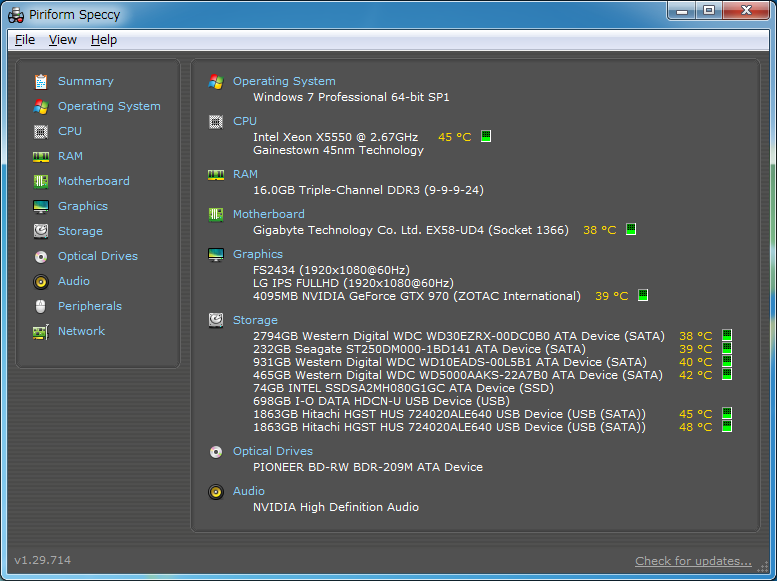Click the hard disk icon beside the Storage heading
This screenshot has width=777, height=581.
pos(216,320)
